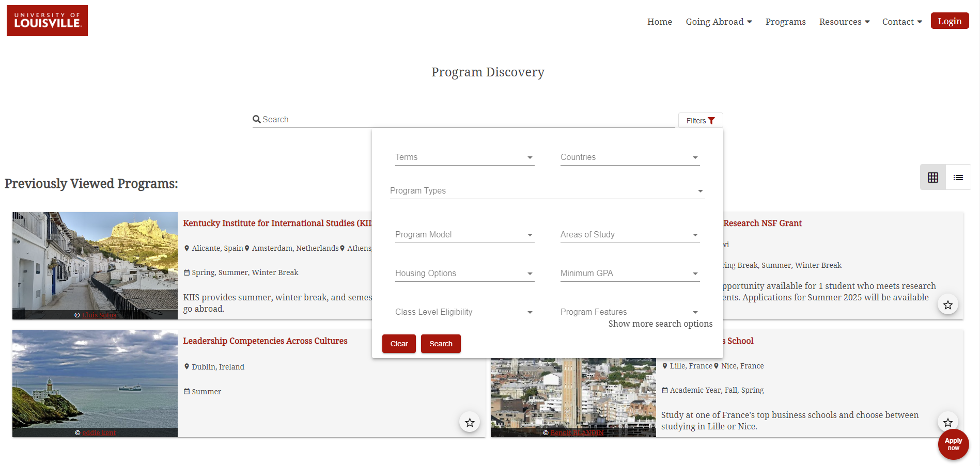Viewport: 980px width, 466px height.
Task: Click the Login button
Action: pos(950,21)
